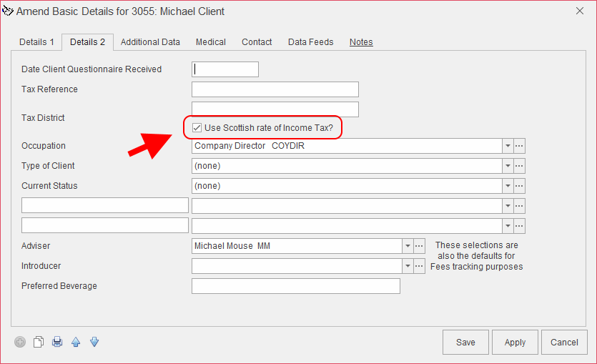This screenshot has width=597, height=364.
Task: Open the Occupation ellipsis browse button
Action: (520, 146)
